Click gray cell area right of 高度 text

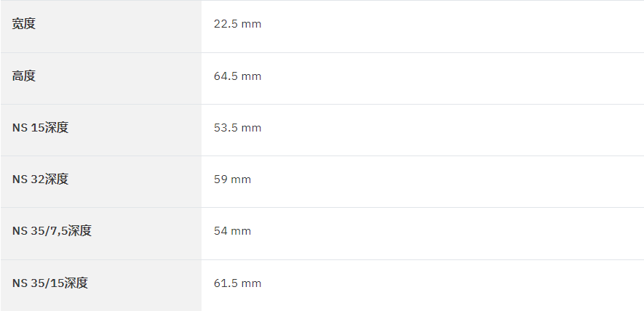pyautogui.click(x=119, y=78)
